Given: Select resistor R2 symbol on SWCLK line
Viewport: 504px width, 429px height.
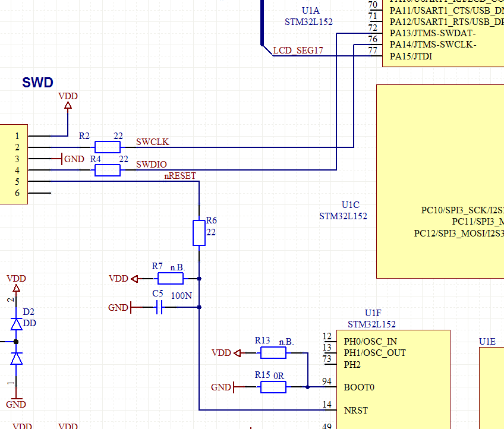Looking at the screenshot, I should [108, 147].
